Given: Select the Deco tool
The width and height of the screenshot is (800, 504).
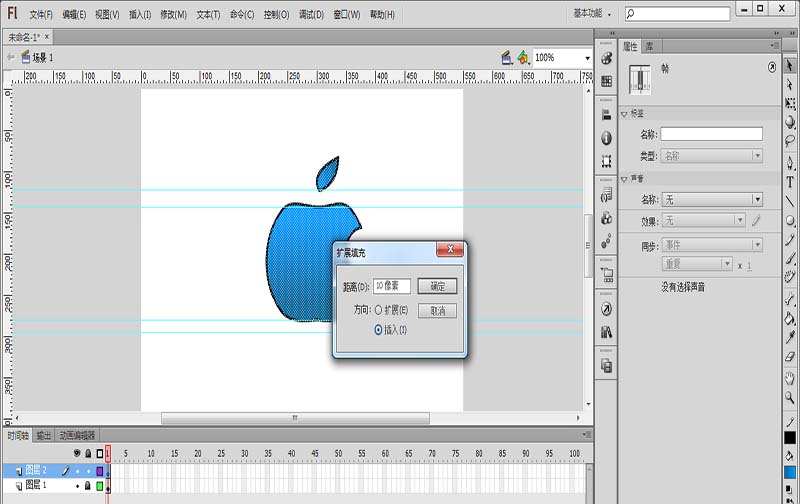Looking at the screenshot, I should pos(790,276).
